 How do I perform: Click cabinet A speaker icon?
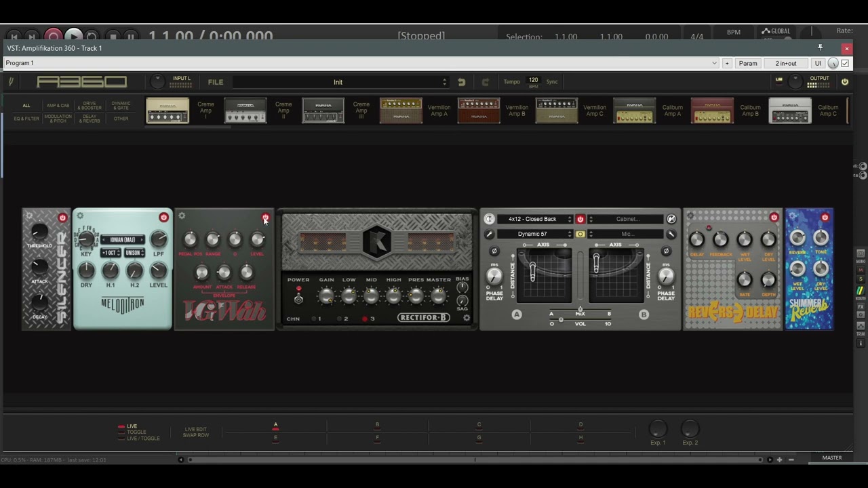[489, 219]
